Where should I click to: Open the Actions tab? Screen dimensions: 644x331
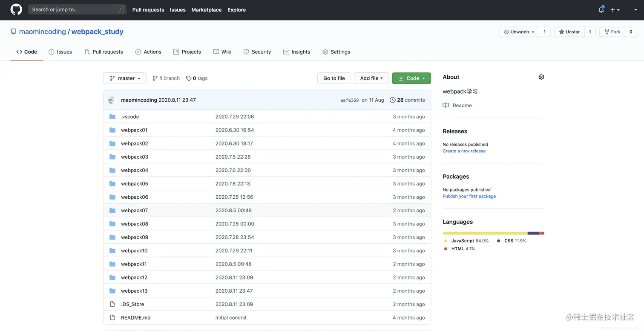[x=148, y=52]
